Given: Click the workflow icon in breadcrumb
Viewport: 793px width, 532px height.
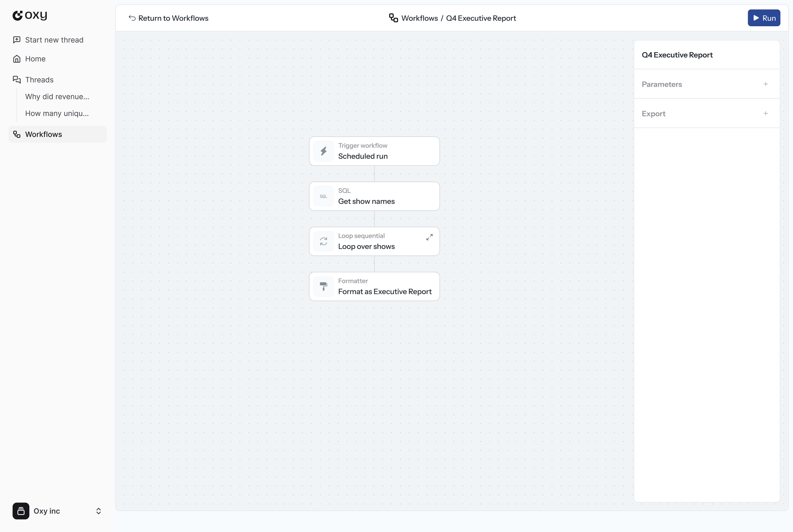Looking at the screenshot, I should click(x=393, y=18).
